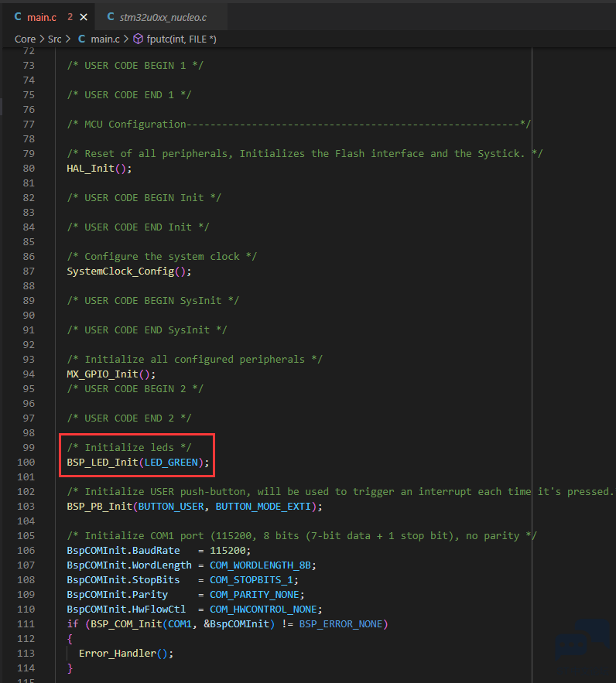Image resolution: width=616 pixels, height=683 pixels.
Task: Click the Error_Handler call on line 113
Action: click(117, 653)
